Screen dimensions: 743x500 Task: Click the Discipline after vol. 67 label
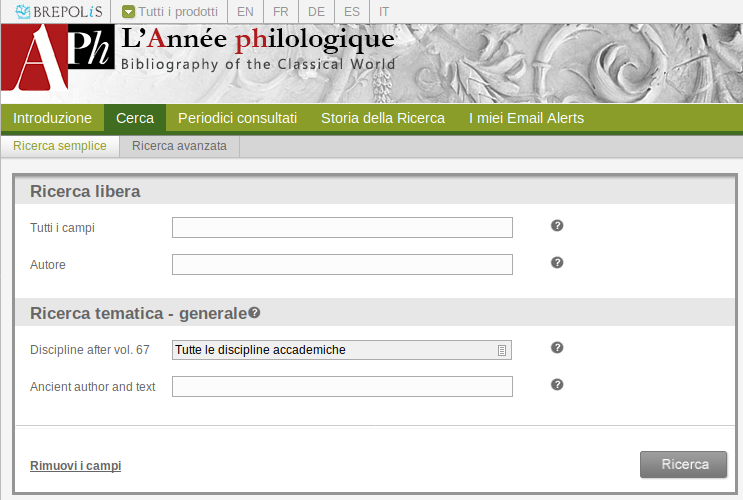(90, 350)
